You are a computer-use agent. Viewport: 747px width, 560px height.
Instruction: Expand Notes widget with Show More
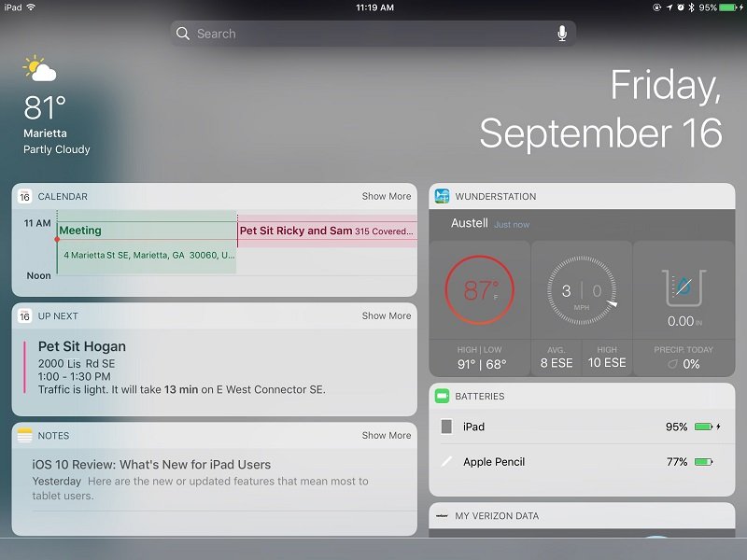(387, 435)
